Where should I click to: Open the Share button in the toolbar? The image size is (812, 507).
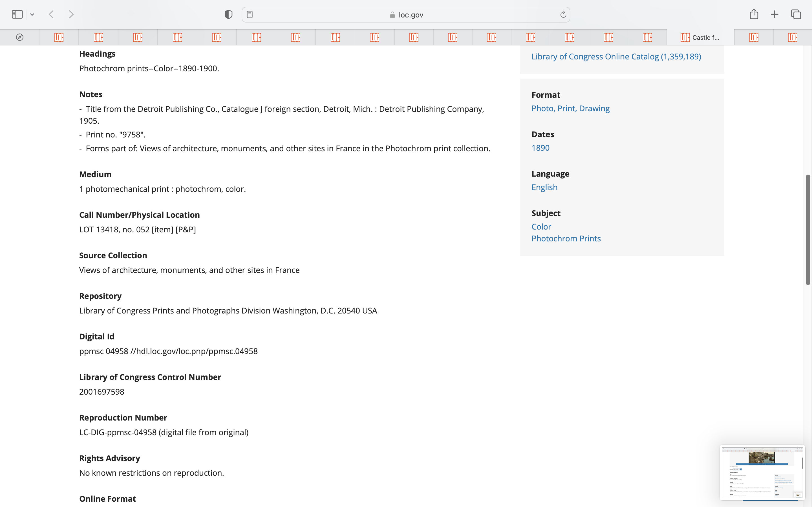tap(754, 14)
